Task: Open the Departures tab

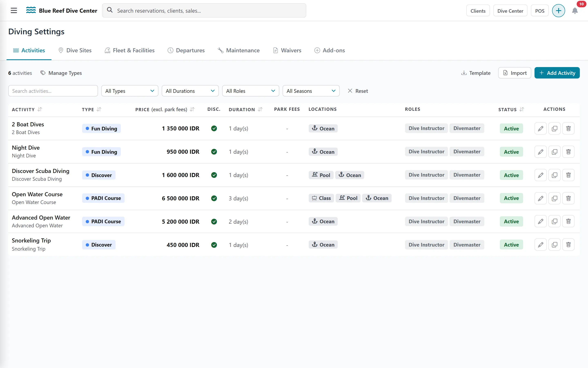Action: coord(186,50)
